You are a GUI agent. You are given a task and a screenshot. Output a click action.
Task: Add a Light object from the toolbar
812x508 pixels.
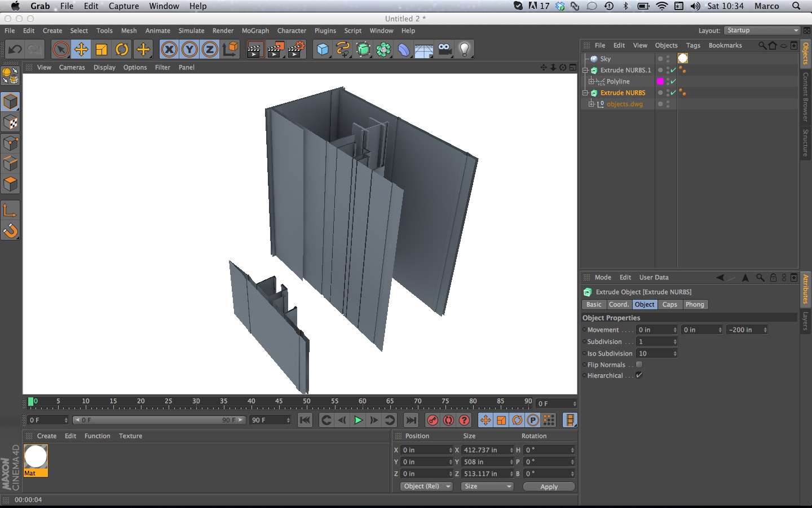click(465, 50)
